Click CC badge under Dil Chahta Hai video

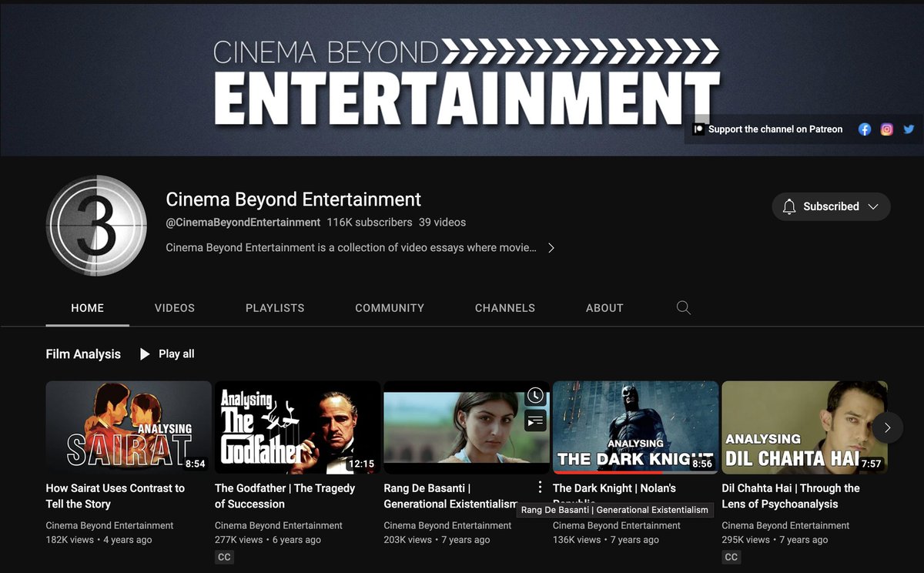731,557
